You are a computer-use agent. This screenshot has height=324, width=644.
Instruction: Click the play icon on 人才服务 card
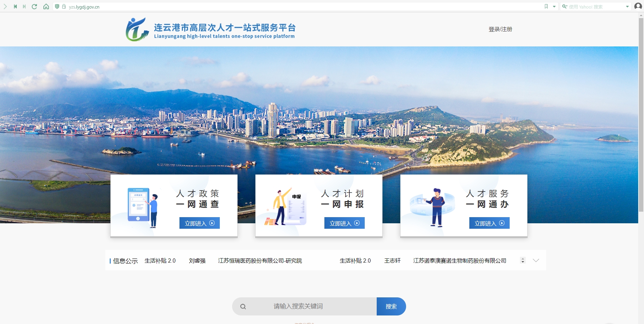(501, 223)
